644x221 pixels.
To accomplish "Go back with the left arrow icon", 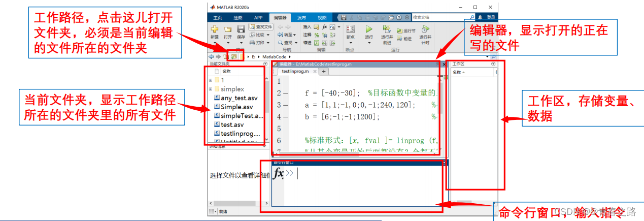I will click(x=211, y=57).
